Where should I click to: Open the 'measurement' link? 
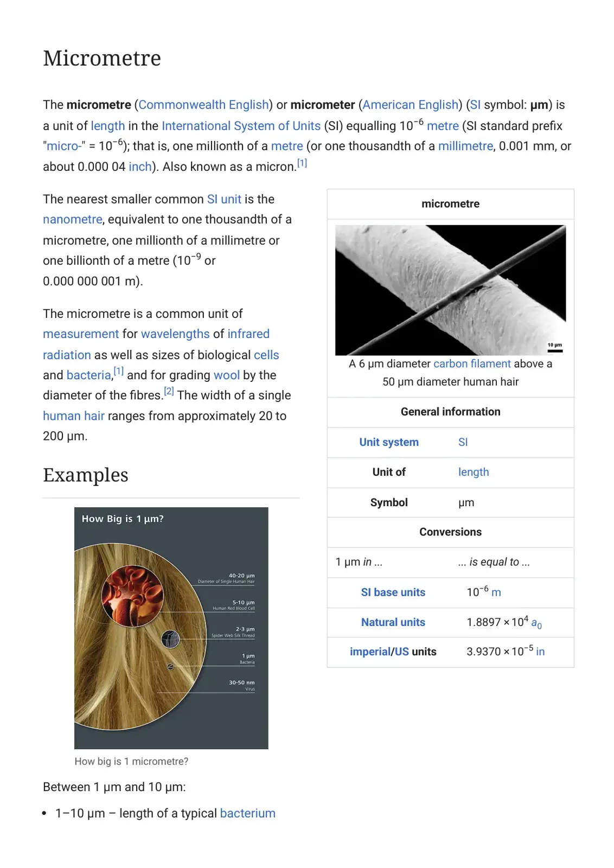pyautogui.click(x=81, y=334)
